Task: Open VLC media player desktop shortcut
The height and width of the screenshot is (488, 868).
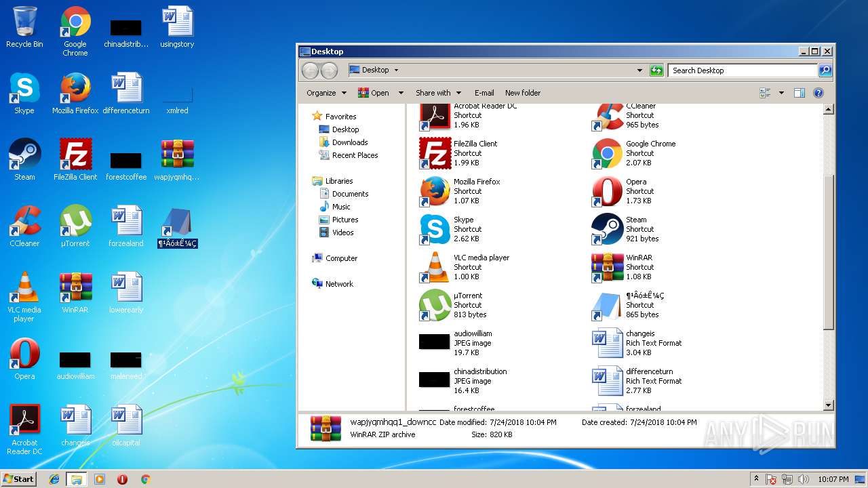Action: [24, 297]
